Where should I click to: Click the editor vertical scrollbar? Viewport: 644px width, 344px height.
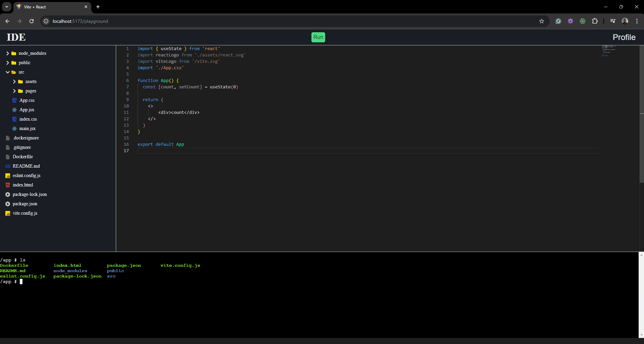coord(642,114)
